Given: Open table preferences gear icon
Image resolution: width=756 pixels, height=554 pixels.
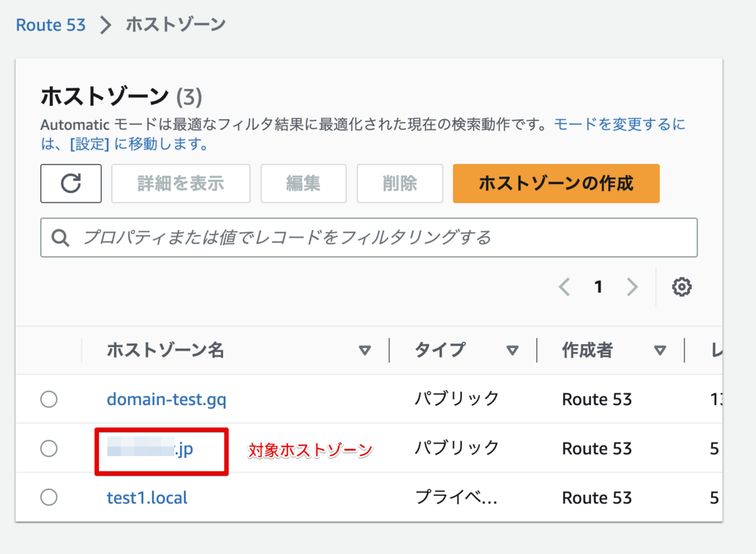Looking at the screenshot, I should (x=682, y=287).
